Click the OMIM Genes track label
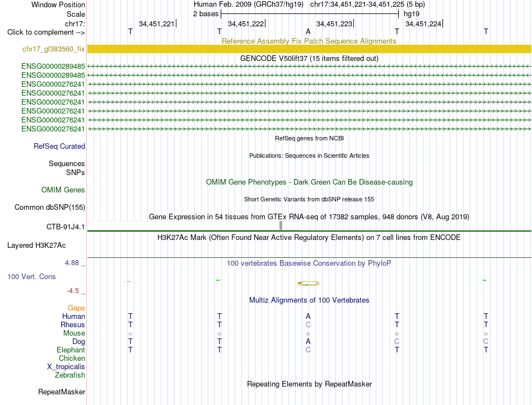Image resolution: width=532 pixels, height=405 pixels. click(x=63, y=190)
